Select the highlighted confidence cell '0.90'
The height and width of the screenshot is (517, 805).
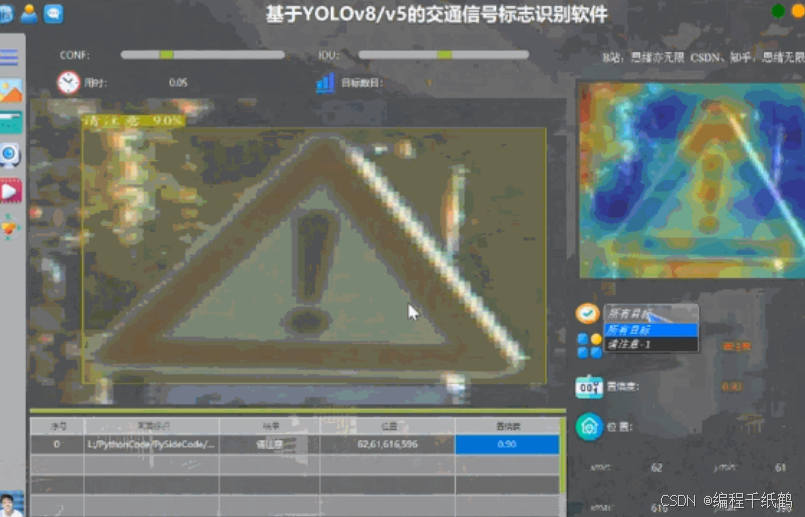507,444
